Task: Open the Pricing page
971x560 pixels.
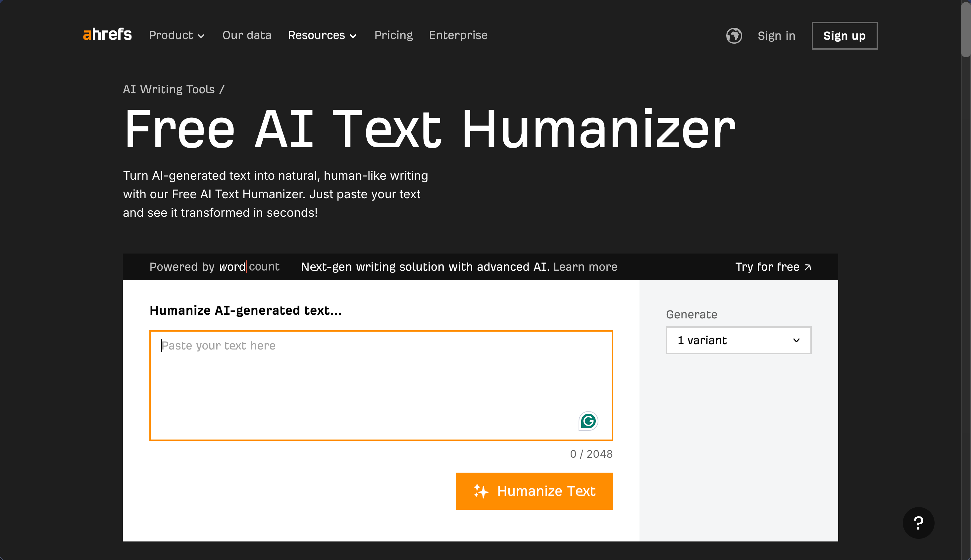Action: click(x=393, y=35)
